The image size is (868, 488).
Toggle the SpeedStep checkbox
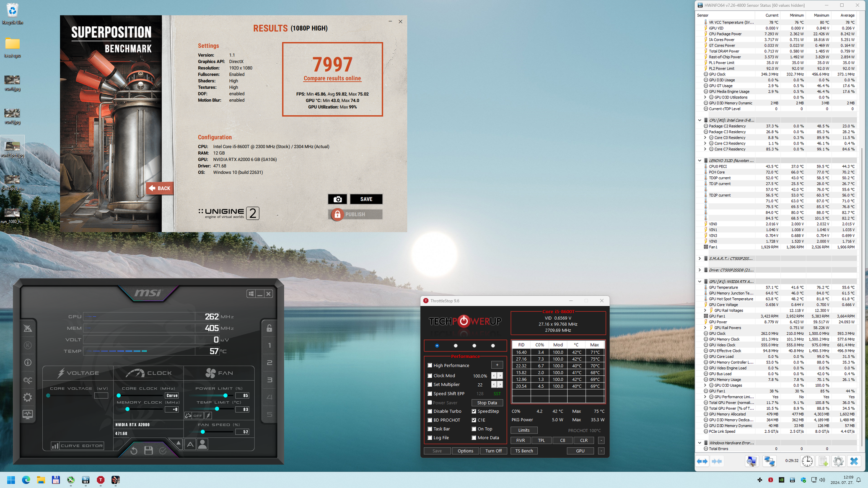point(474,411)
